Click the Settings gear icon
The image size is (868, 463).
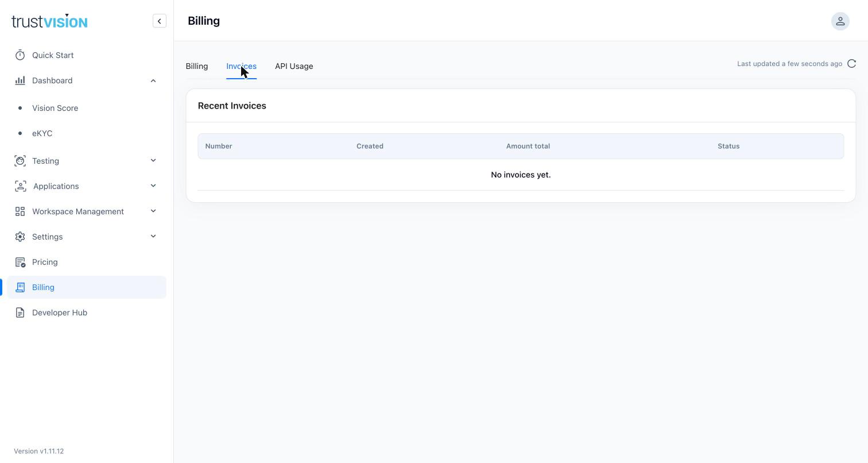[20, 237]
